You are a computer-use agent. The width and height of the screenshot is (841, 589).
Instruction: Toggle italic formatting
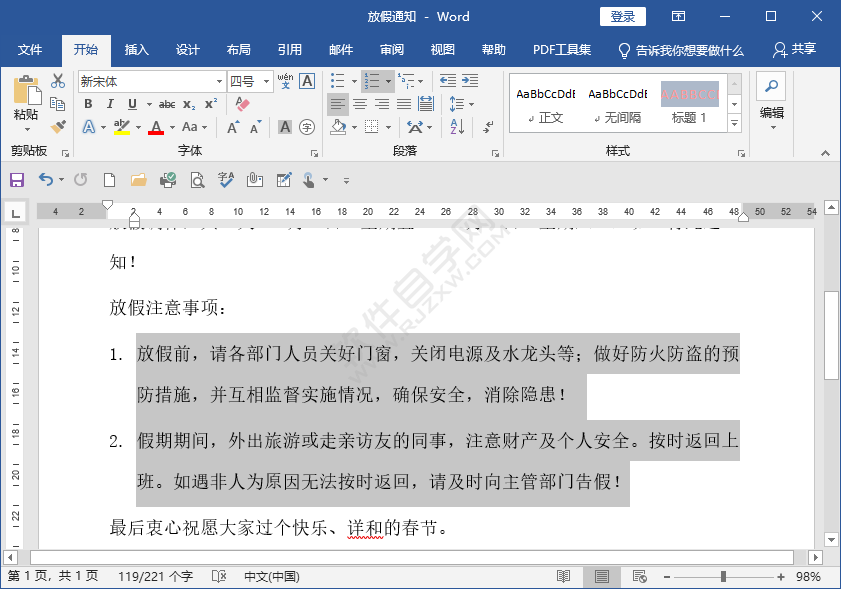(109, 104)
